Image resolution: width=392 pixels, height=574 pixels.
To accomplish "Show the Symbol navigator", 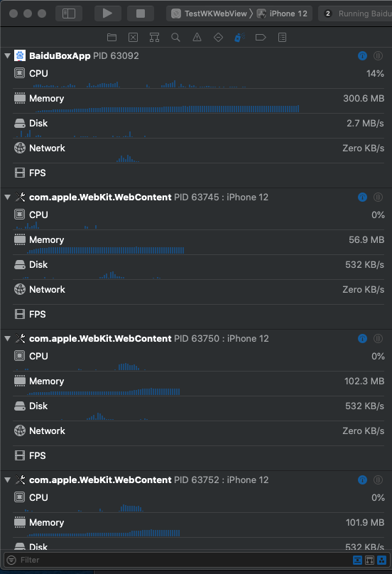I will click(x=155, y=38).
